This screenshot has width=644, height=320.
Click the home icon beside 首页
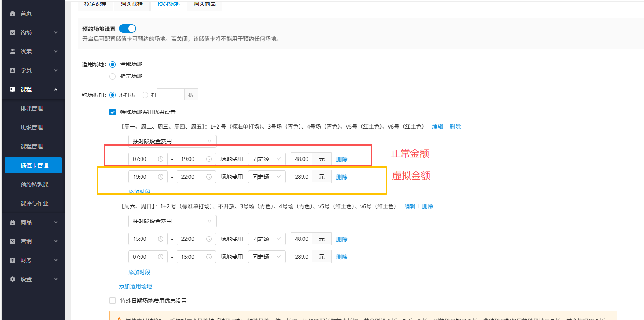[x=13, y=13]
